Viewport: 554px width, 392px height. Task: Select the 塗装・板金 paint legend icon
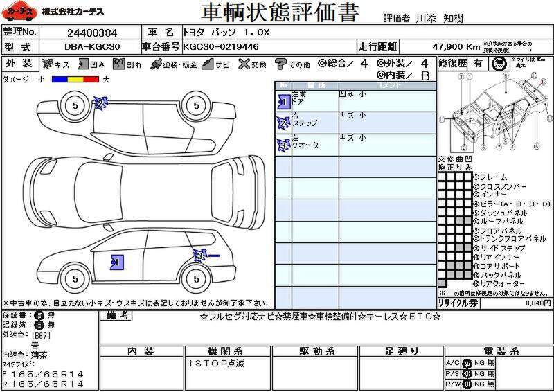coord(156,64)
